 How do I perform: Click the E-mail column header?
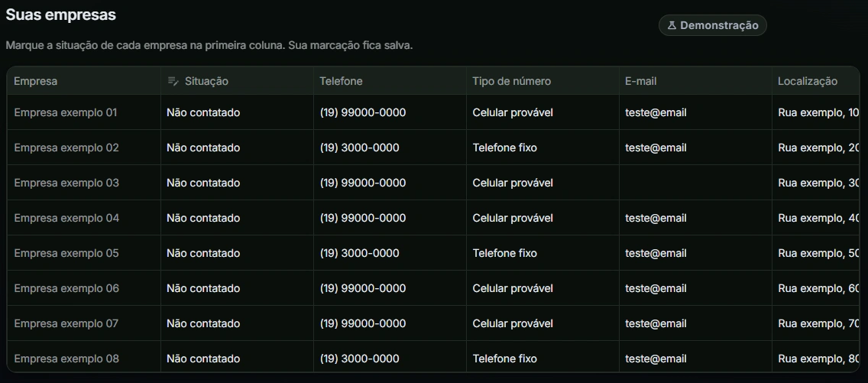pyautogui.click(x=640, y=81)
